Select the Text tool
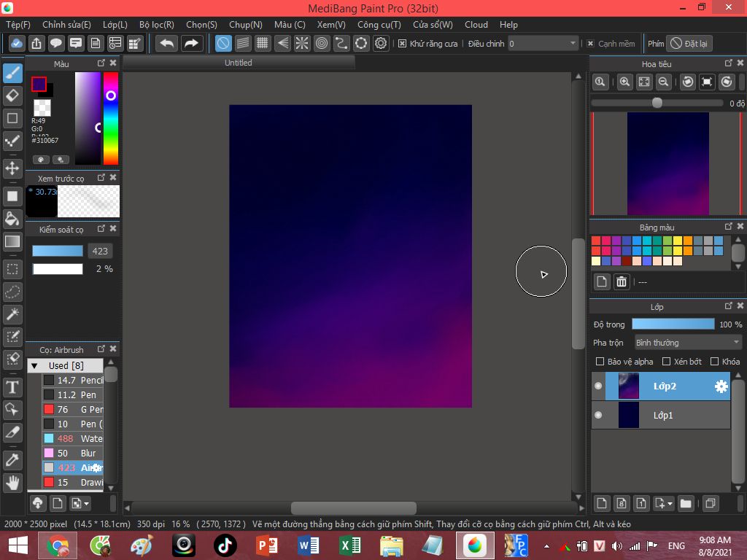 13,387
